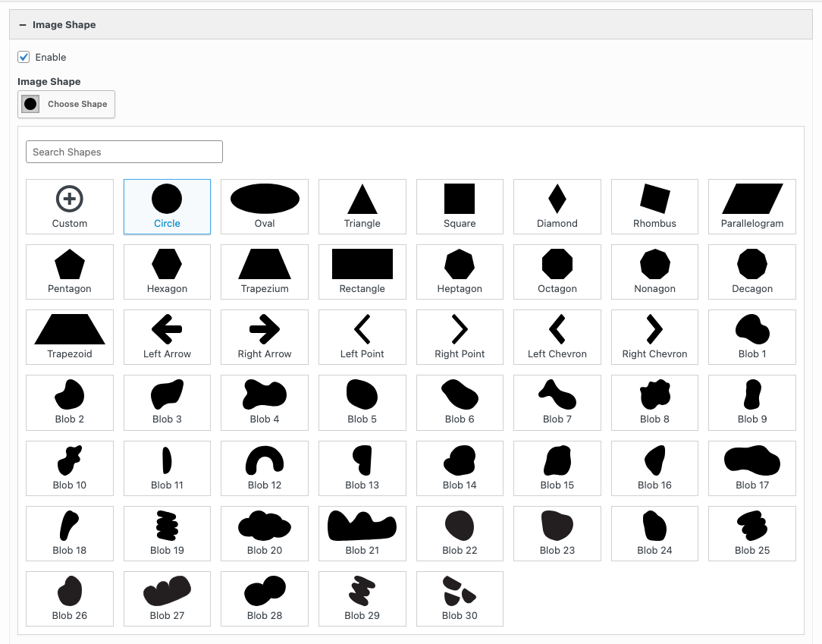Select the Blob 6 shape
822x644 pixels.
[460, 403]
